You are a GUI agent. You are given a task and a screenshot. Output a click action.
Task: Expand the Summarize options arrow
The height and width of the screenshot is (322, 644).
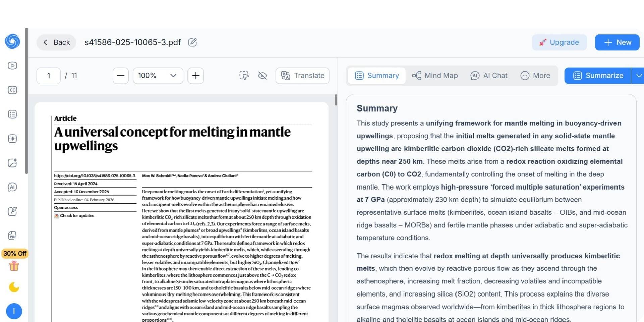click(638, 76)
